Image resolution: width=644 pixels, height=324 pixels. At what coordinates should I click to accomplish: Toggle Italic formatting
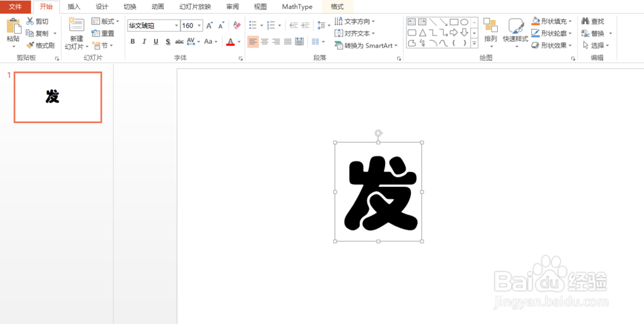click(144, 41)
